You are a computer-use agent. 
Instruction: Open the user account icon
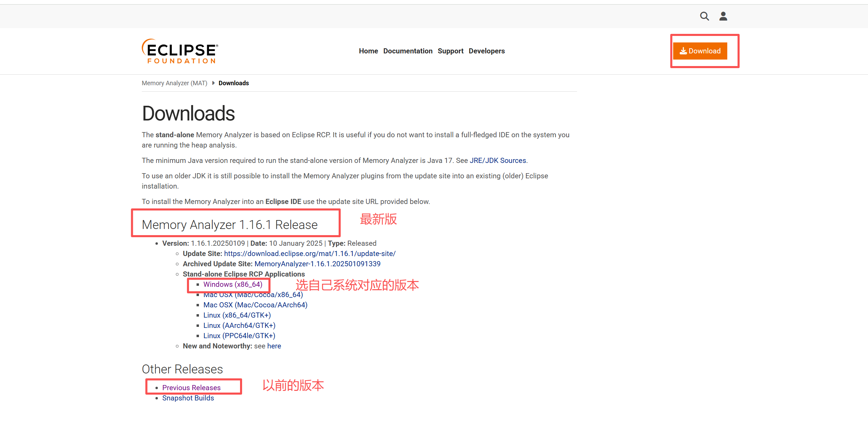723,16
